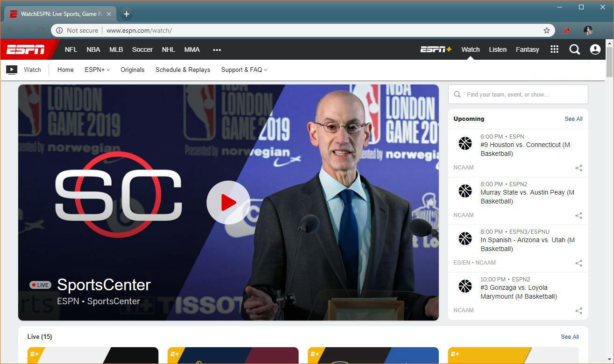Open the NHL menu

[168, 49]
